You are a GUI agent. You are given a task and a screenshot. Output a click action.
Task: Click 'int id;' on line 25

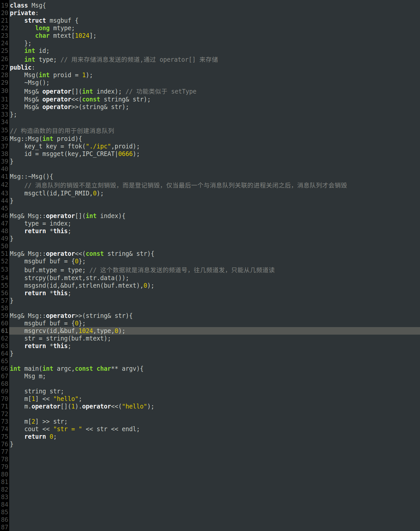37,51
